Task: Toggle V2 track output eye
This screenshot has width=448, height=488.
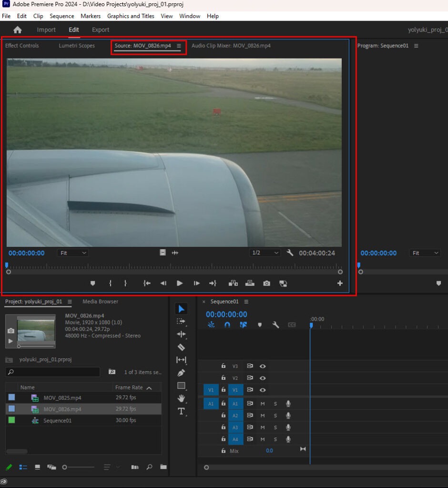Action: pyautogui.click(x=262, y=378)
